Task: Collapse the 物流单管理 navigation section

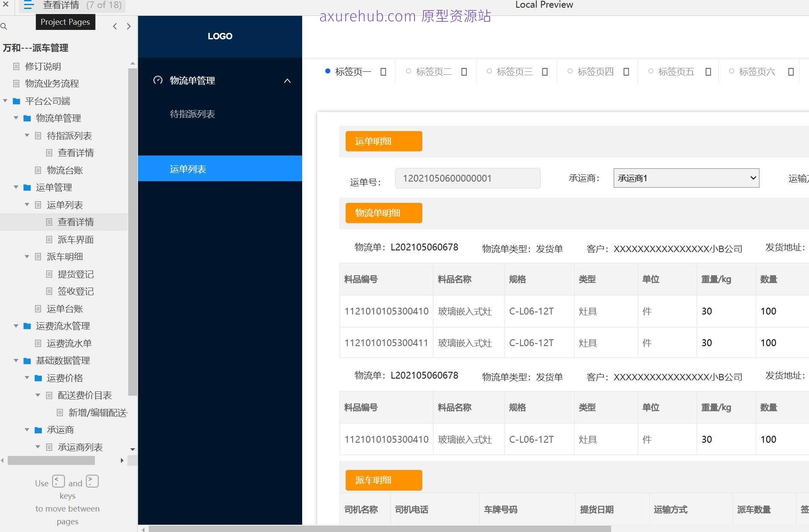Action: (x=288, y=80)
